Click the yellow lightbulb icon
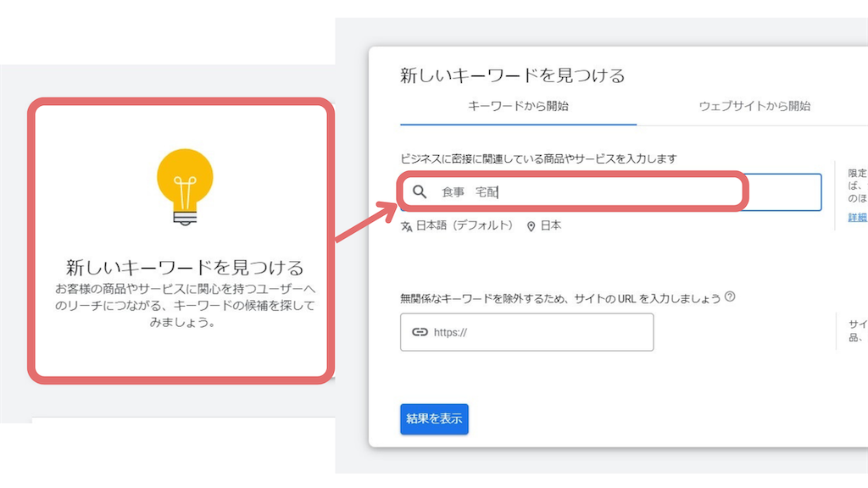868x488 pixels. [185, 187]
